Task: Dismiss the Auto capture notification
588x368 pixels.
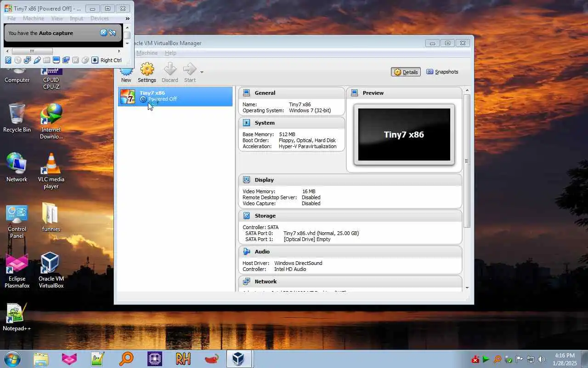Action: (x=103, y=33)
